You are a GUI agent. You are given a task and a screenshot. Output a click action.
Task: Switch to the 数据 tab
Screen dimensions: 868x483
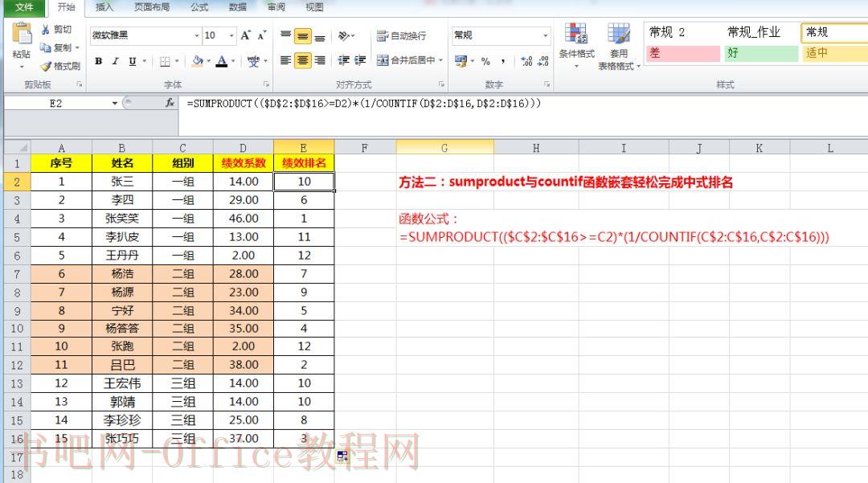[237, 7]
